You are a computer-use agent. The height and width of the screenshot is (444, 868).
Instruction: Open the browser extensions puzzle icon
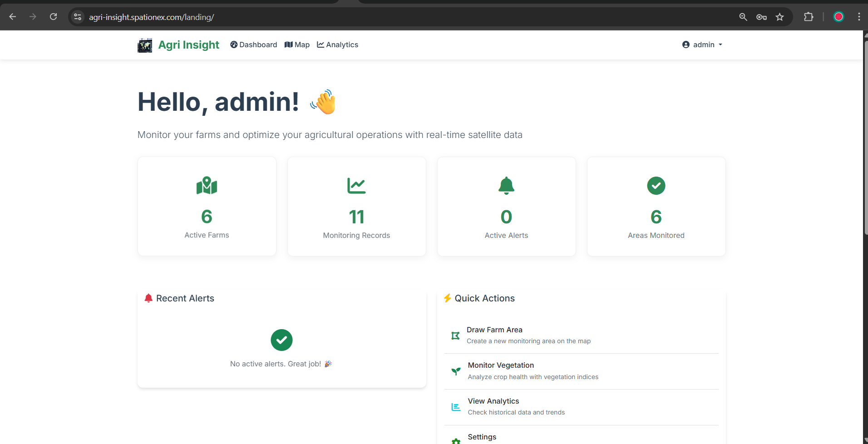pos(809,17)
